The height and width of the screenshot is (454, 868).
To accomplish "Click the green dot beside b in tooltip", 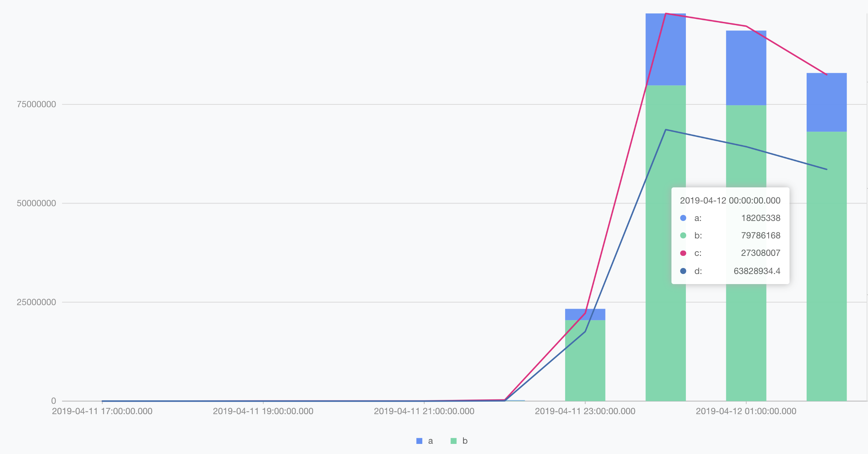I will pos(683,235).
